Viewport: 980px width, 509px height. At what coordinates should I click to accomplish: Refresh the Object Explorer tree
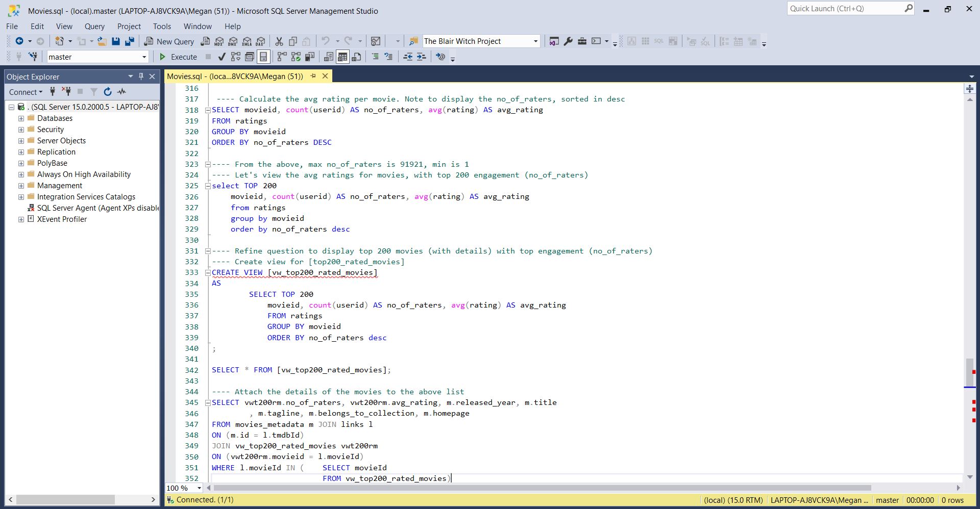tap(108, 92)
